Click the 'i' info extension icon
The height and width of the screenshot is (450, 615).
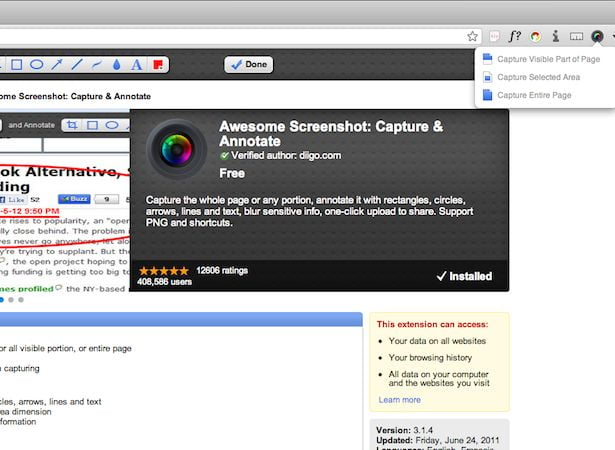click(x=555, y=36)
